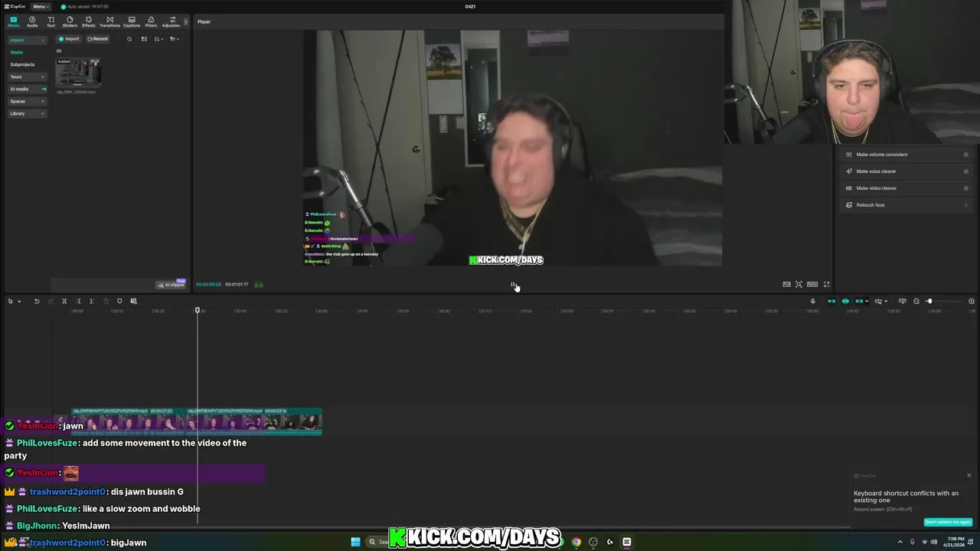980x551 pixels.
Task: Toggle the media view layout icon
Action: pos(144,39)
